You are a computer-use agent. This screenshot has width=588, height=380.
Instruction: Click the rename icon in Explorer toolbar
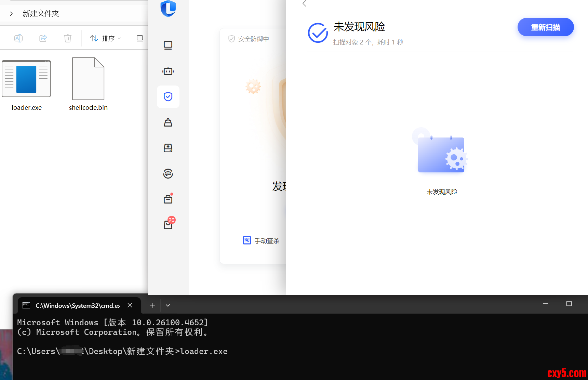[x=18, y=38]
